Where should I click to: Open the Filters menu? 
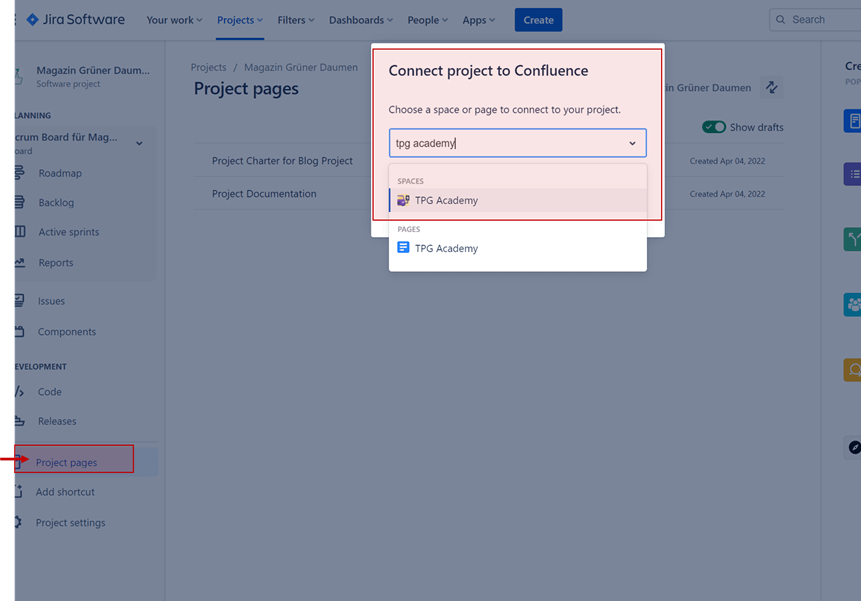(x=296, y=20)
